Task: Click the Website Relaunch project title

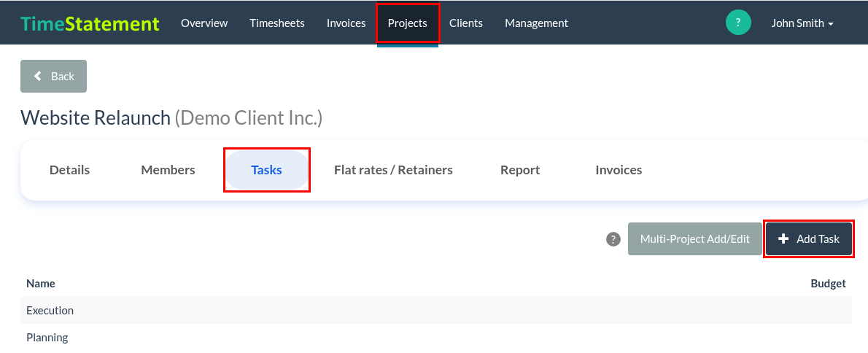Action: pos(96,118)
